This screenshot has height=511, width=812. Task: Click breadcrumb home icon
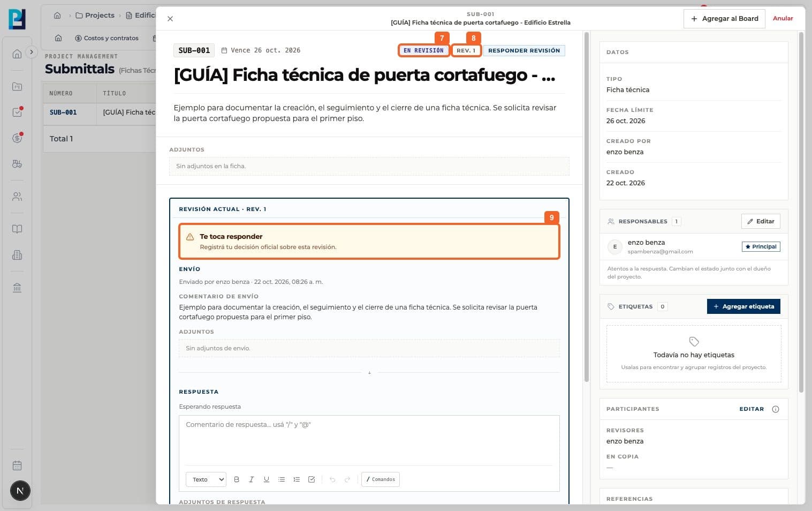[57, 16]
